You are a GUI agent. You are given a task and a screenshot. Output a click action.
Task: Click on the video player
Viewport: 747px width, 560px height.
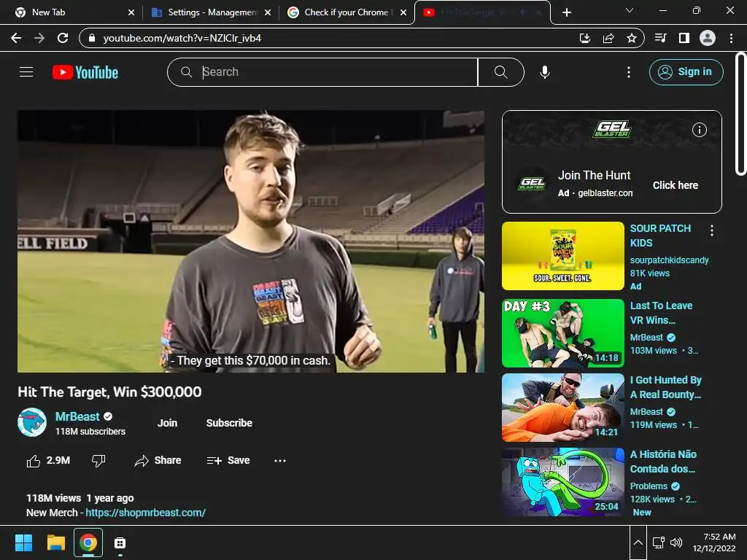click(x=251, y=241)
